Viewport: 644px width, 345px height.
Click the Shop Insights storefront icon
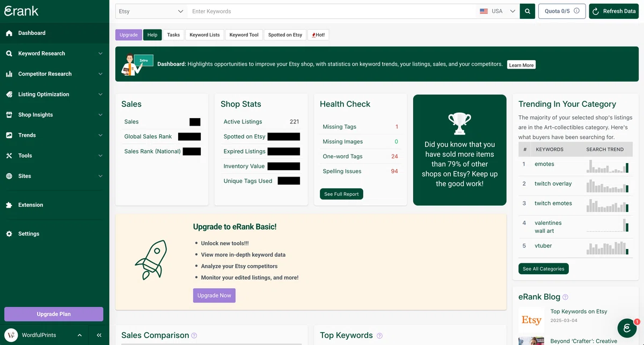point(9,115)
